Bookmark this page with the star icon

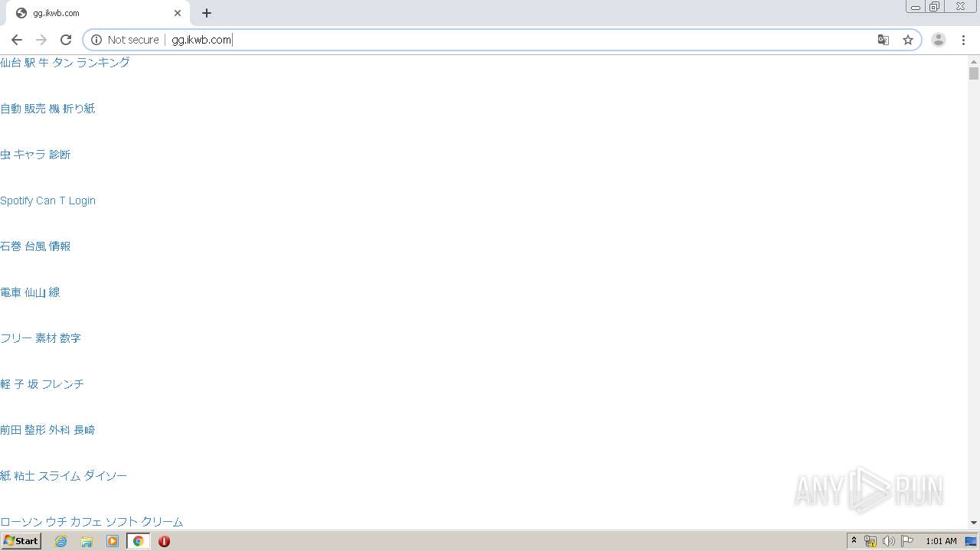[908, 40]
